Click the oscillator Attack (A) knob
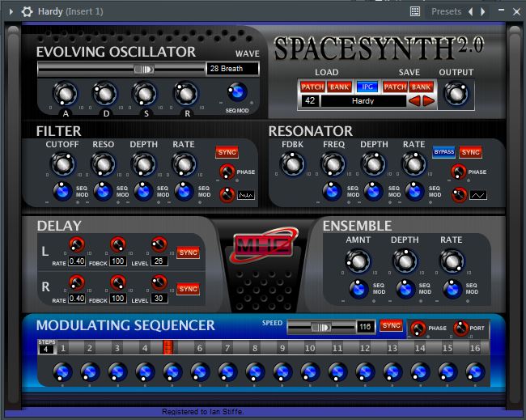This screenshot has width=526, height=420. tap(66, 94)
